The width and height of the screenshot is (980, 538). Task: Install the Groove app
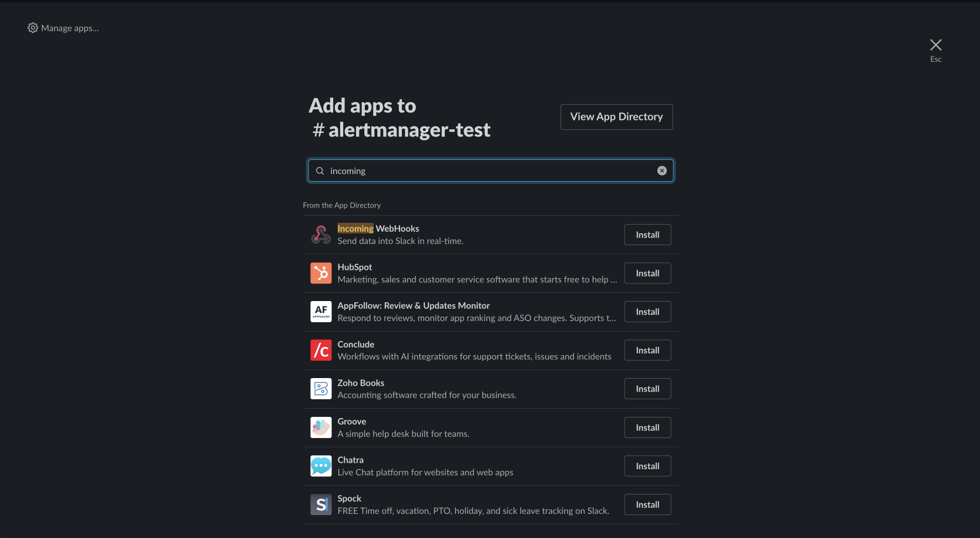pyautogui.click(x=647, y=427)
